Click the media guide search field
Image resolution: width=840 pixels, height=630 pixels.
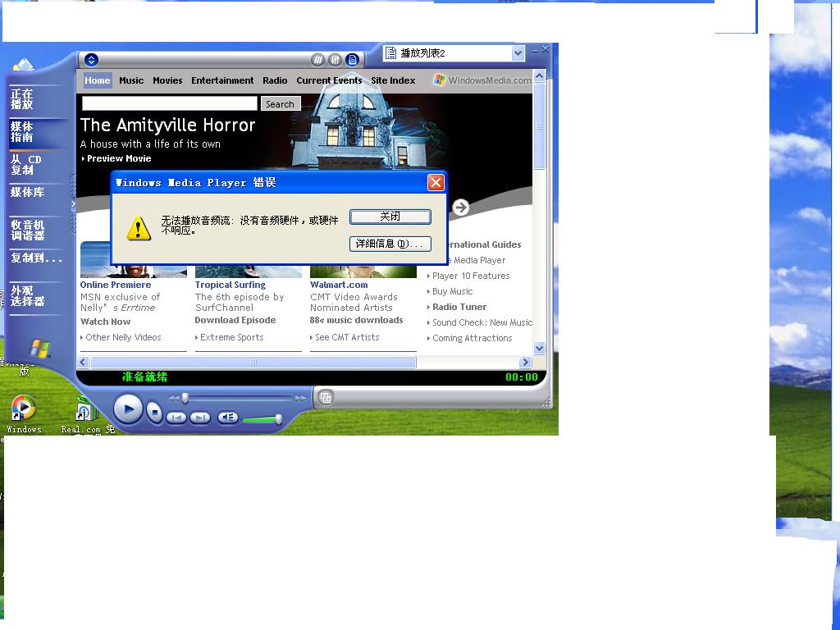[x=169, y=103]
